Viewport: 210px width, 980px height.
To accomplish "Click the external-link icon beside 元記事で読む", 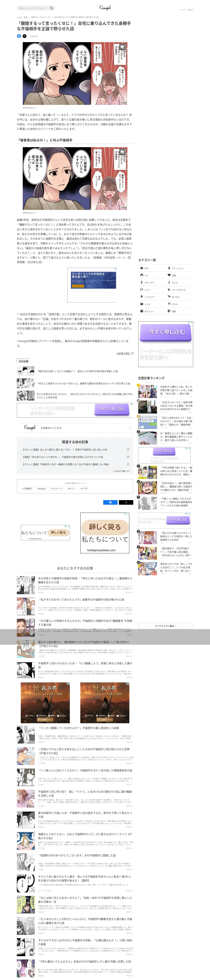I will [132, 353].
